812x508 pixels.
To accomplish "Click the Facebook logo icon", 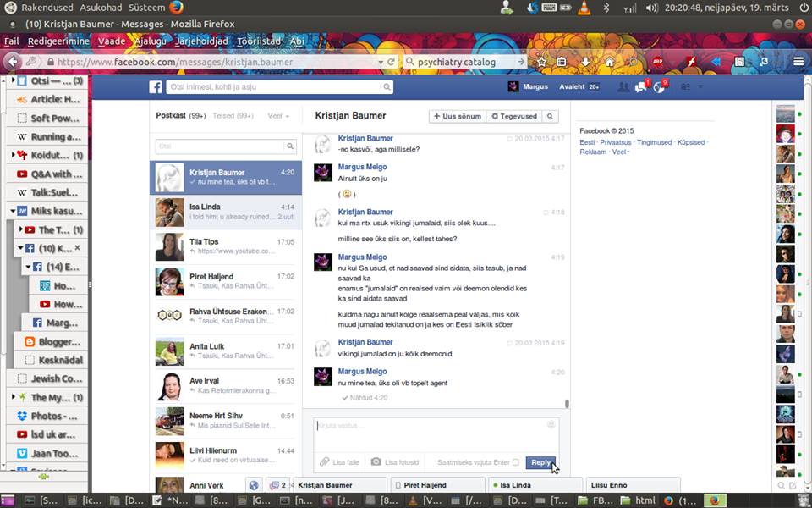I will 156,86.
